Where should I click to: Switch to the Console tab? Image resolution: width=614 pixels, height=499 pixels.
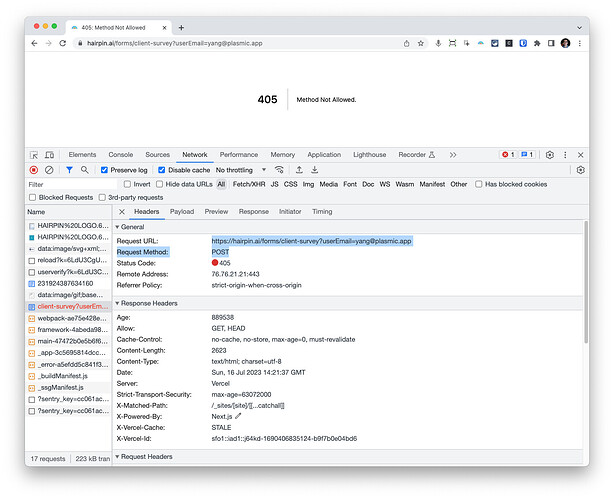[120, 155]
